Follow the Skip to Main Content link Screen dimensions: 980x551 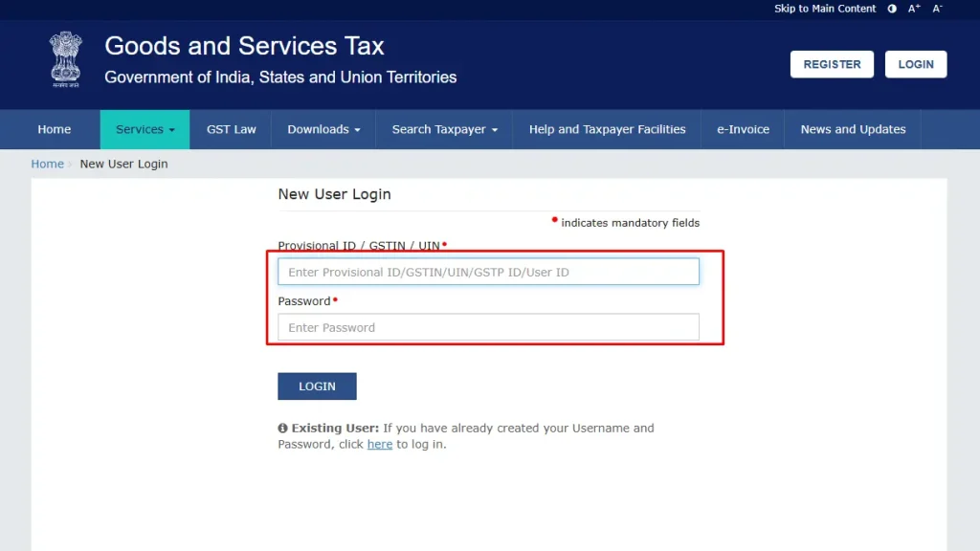coord(825,9)
